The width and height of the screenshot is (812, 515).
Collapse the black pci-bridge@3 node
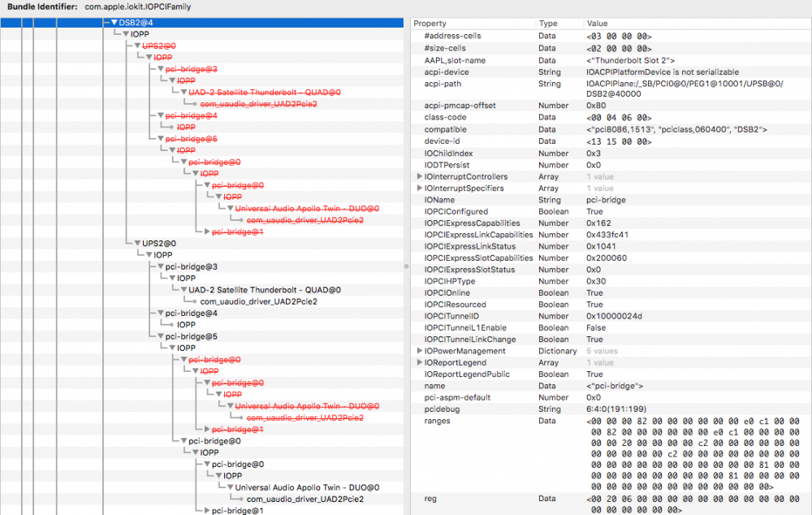(161, 266)
